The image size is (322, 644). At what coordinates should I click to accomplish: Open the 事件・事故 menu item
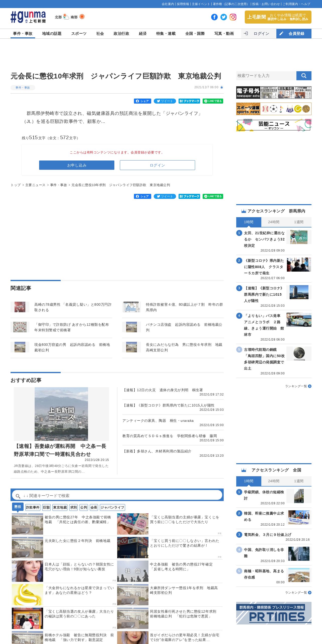(23, 34)
